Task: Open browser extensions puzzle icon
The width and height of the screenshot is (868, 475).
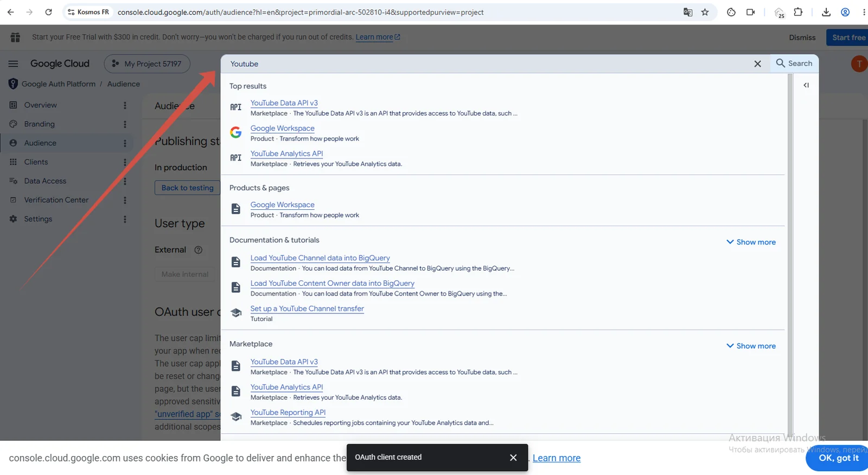Action: click(x=798, y=12)
